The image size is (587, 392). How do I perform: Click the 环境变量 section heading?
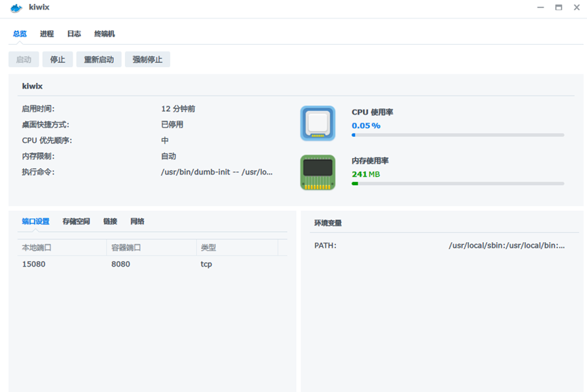point(328,223)
